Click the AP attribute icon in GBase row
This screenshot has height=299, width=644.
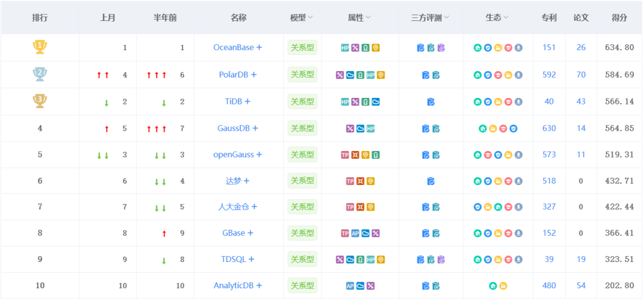[x=355, y=233]
